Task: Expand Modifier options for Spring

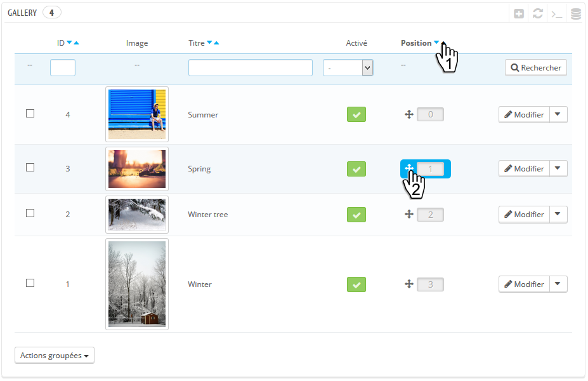Action: tap(558, 168)
